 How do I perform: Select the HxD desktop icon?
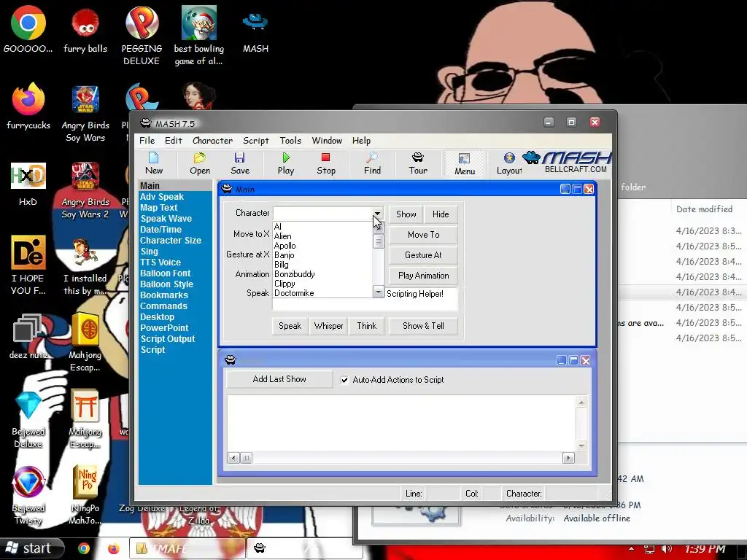pos(28,183)
